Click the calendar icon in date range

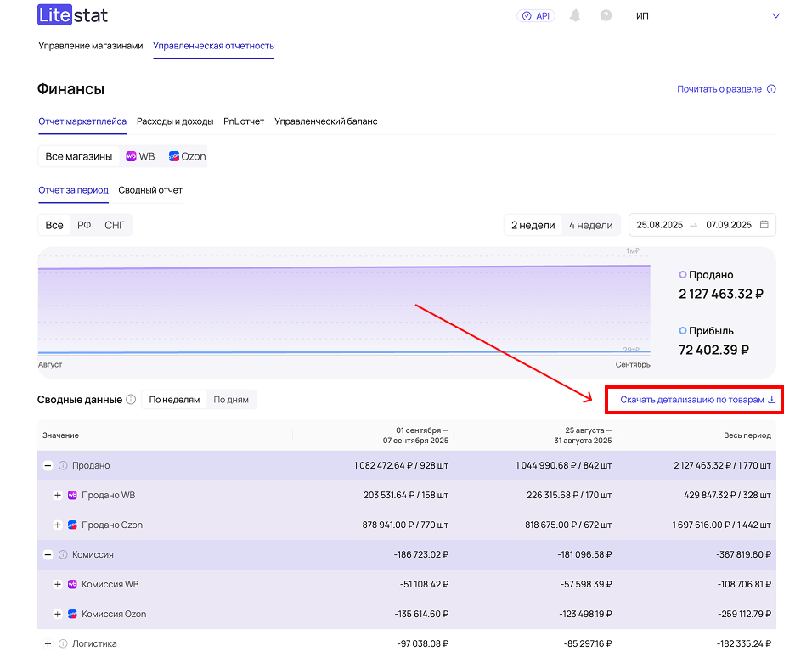764,225
